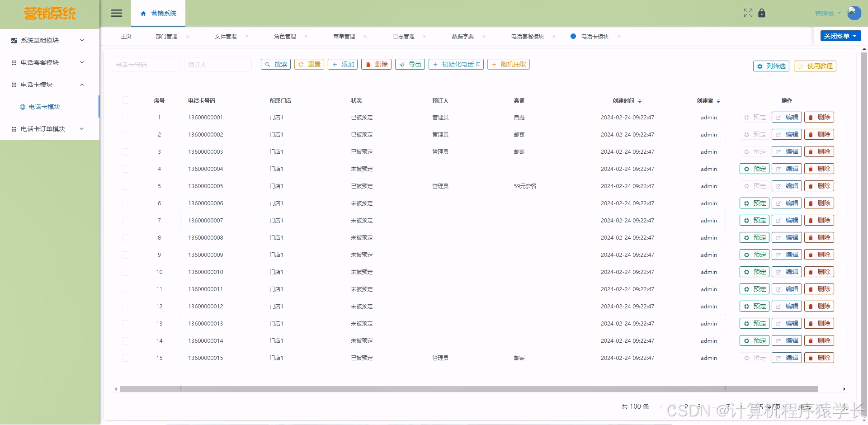Click the lock screen icon in header
The height and width of the screenshot is (425, 868).
point(762,13)
